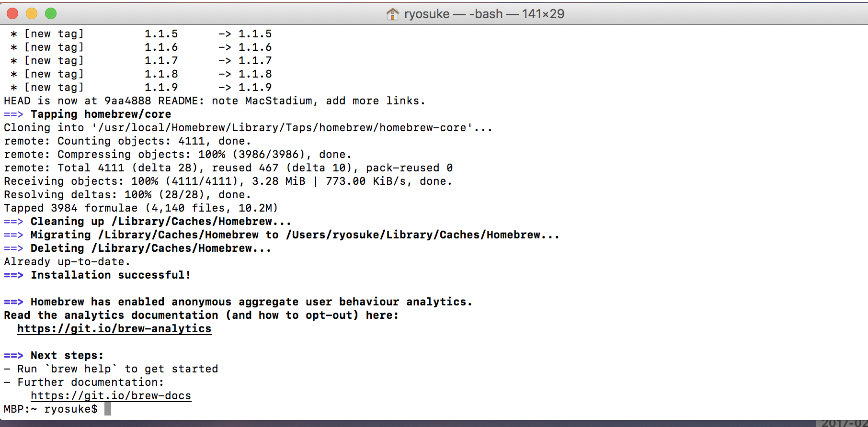This screenshot has height=427, width=868.
Task: Close the terminal window with red button
Action: [12, 13]
